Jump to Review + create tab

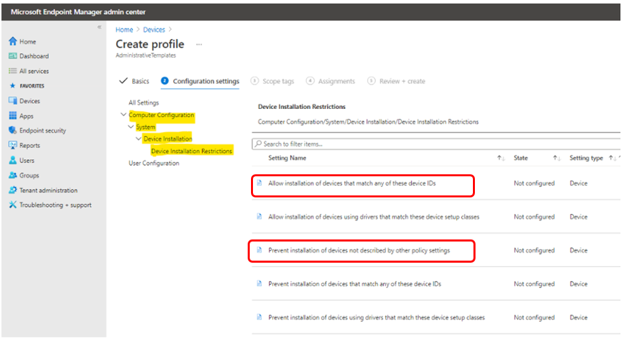(396, 81)
